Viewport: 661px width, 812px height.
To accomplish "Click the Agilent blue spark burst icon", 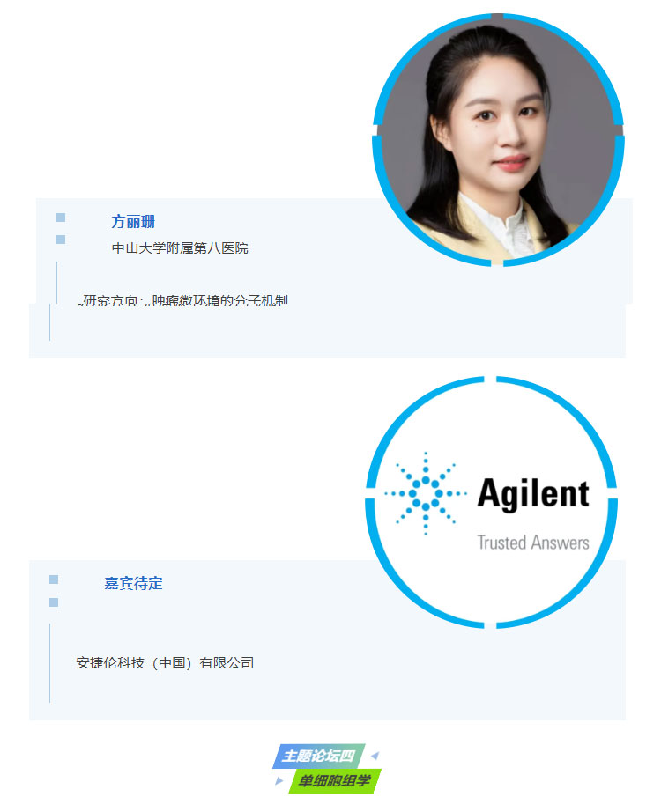I will click(x=426, y=493).
